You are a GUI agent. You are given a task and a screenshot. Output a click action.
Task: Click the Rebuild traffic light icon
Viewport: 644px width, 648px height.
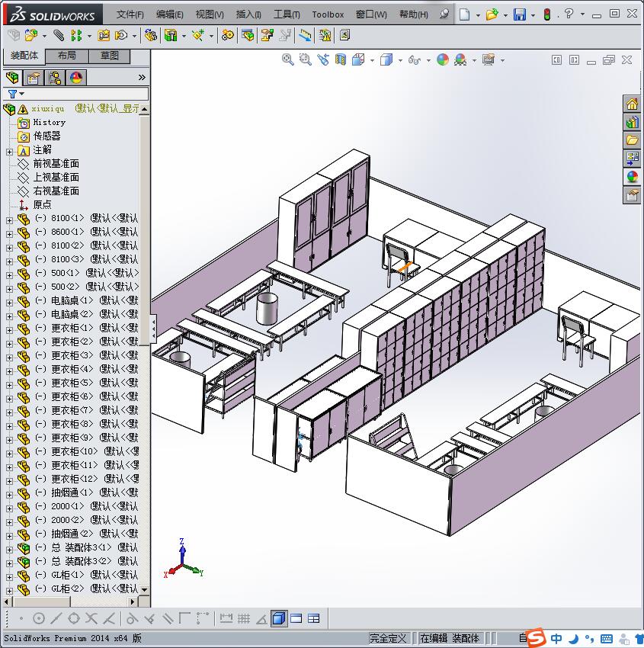pos(547,15)
